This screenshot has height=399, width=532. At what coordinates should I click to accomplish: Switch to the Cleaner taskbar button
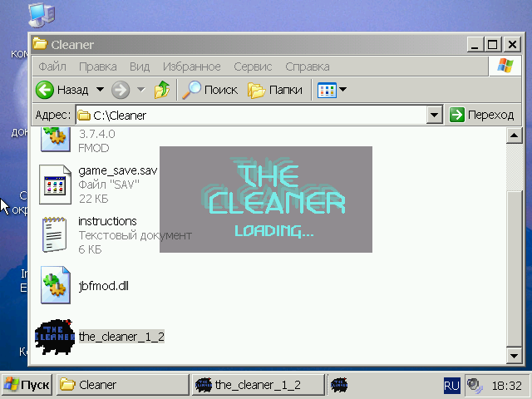pyautogui.click(x=122, y=385)
